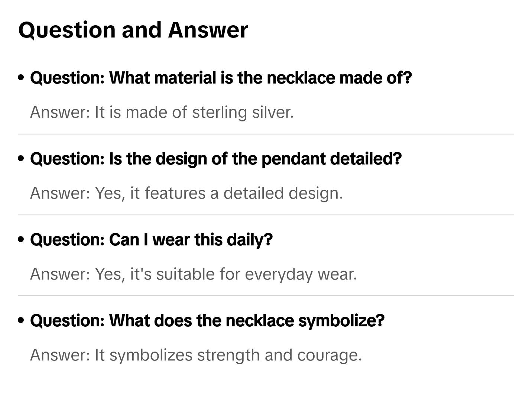Click the everyday wear answer text
The height and width of the screenshot is (398, 532).
193,274
